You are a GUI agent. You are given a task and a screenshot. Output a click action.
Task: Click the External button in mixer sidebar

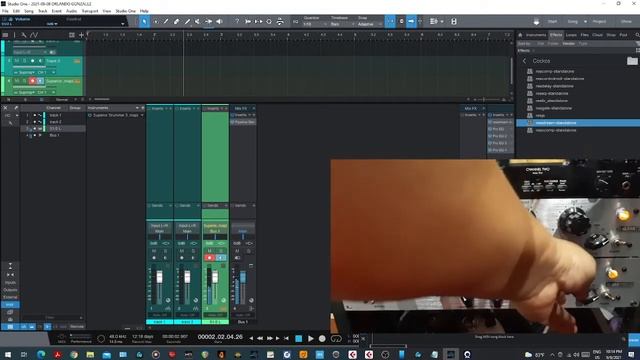point(10,297)
